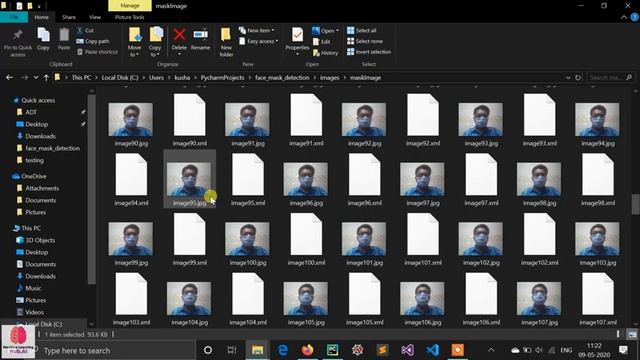This screenshot has width=640, height=360.
Task: Click Invert selection
Action: 369,52
